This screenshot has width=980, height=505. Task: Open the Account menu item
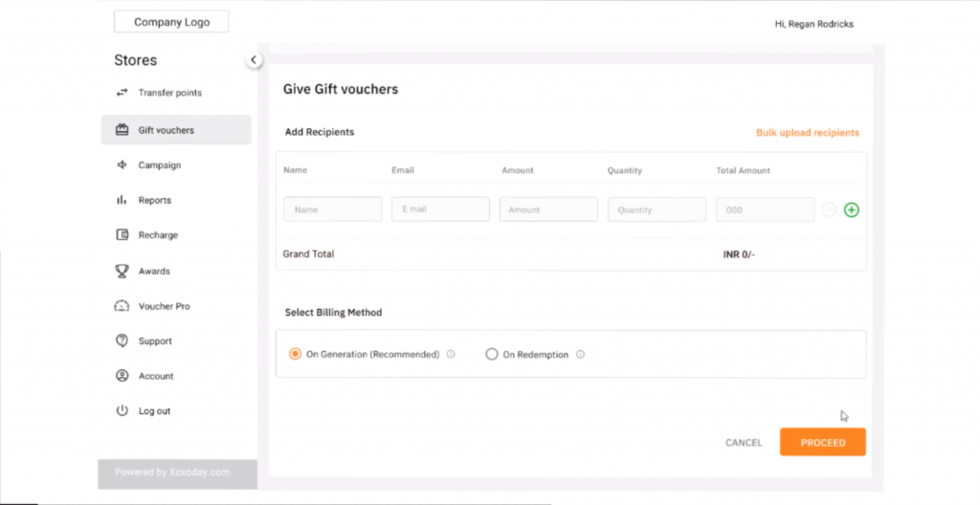(x=155, y=376)
